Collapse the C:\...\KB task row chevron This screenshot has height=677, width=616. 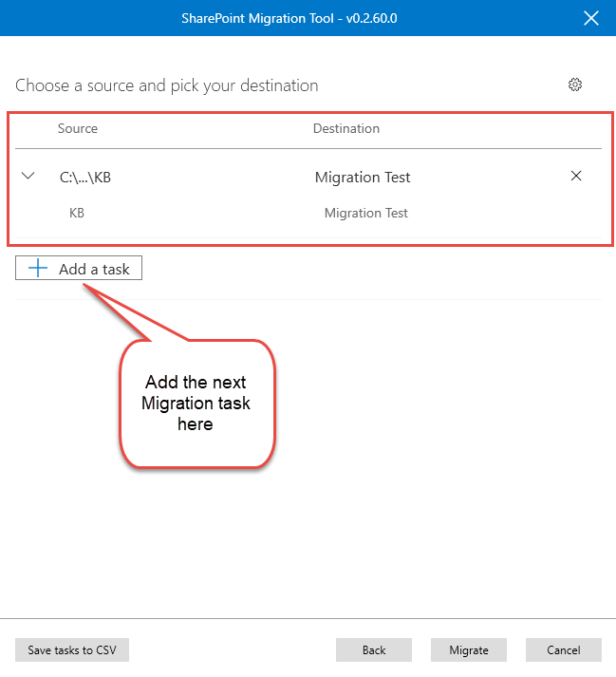[x=28, y=176]
